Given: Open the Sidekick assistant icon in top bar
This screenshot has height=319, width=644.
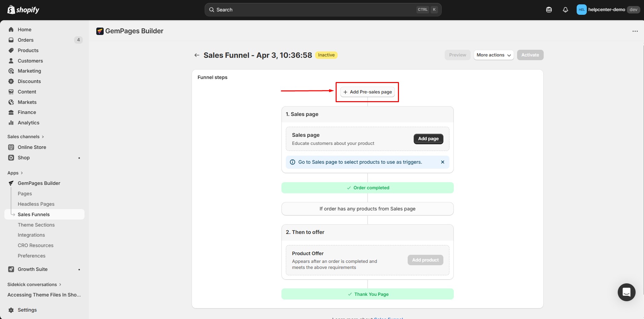Looking at the screenshot, I should tap(549, 10).
